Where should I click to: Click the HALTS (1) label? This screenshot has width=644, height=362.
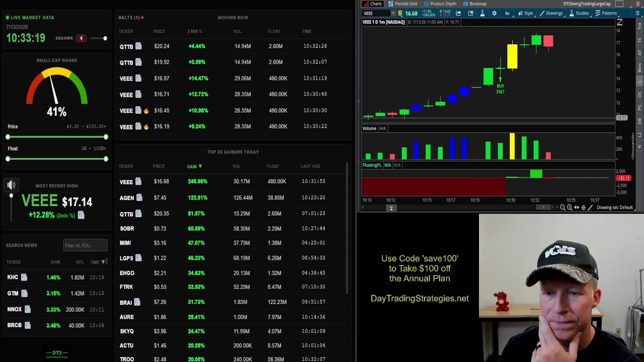129,18
